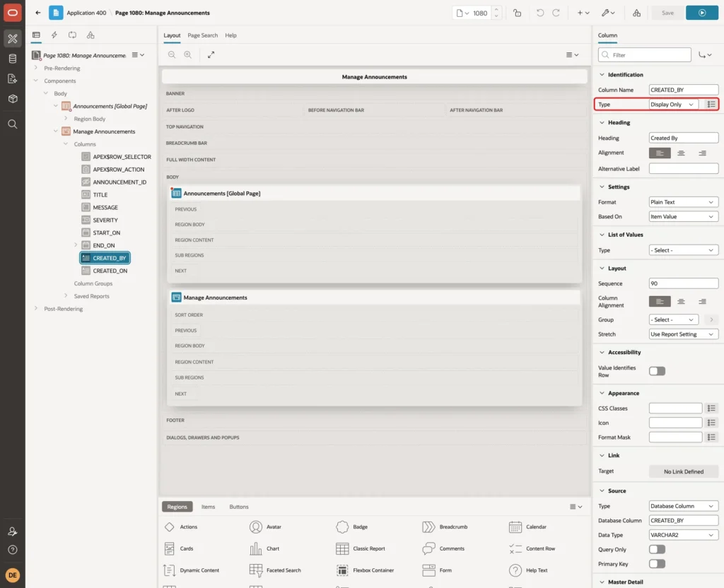Open the Layout tab
Screen dimensions: 724x588
pyautogui.click(x=172, y=35)
